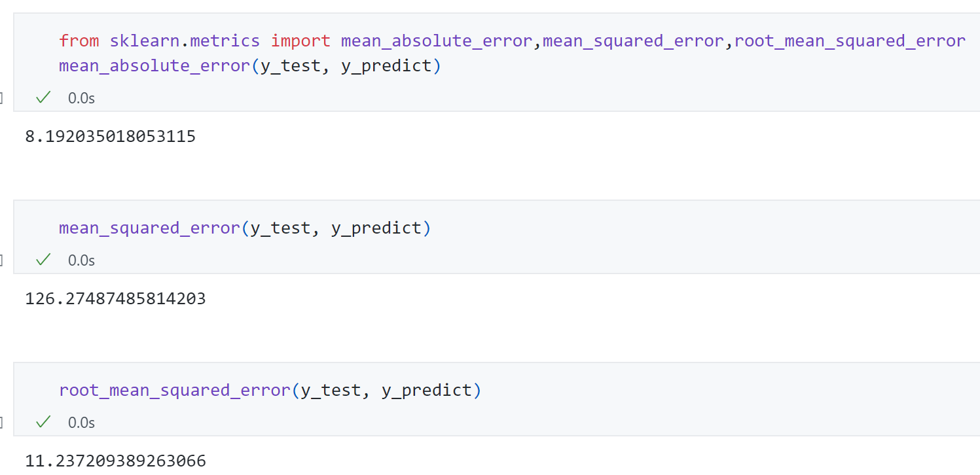Click 'root_mean_squared_error' in the import statement
This screenshot has height=475, width=980.
(x=850, y=41)
